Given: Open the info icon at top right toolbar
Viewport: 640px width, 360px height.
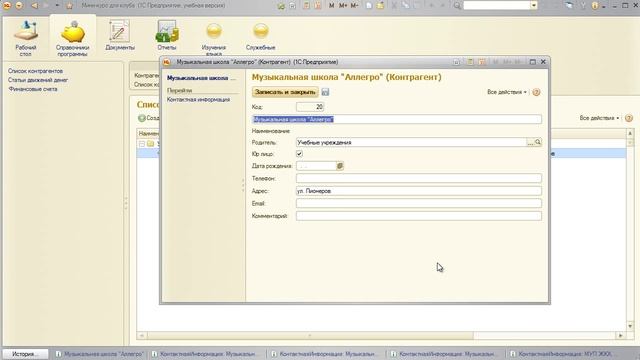Looking at the screenshot, I should click(595, 5).
